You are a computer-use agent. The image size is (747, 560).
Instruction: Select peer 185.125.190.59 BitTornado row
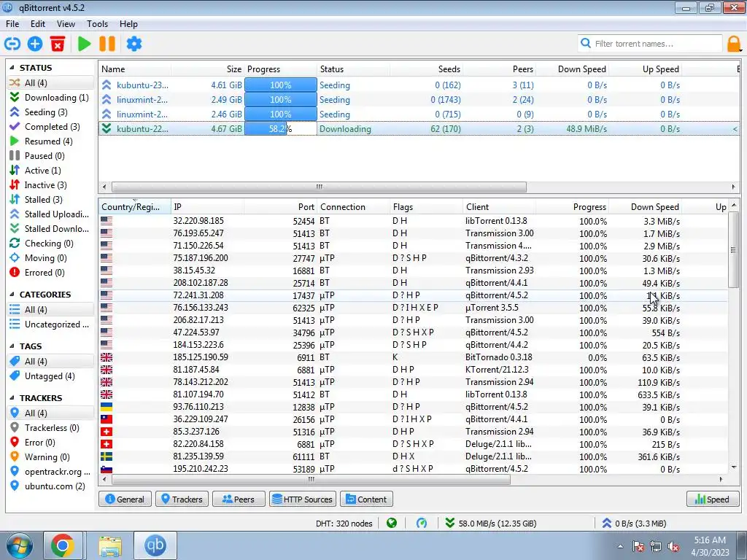click(414, 357)
